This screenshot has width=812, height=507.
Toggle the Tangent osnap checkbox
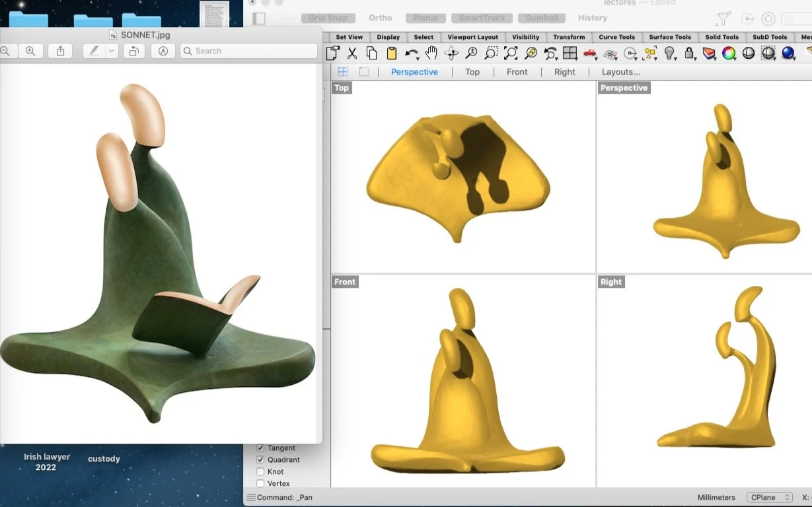tap(260, 448)
